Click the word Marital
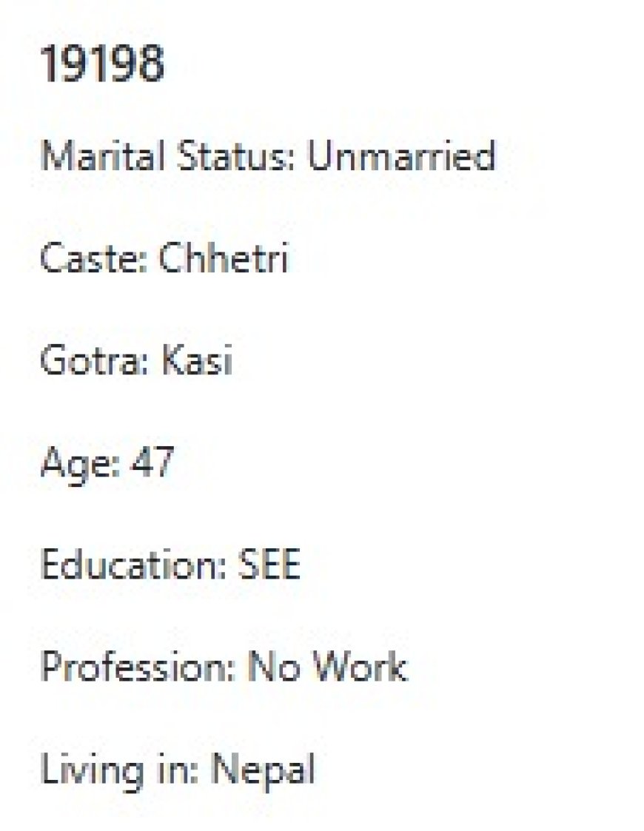Screen dimensions: 644x831 (x=87, y=156)
